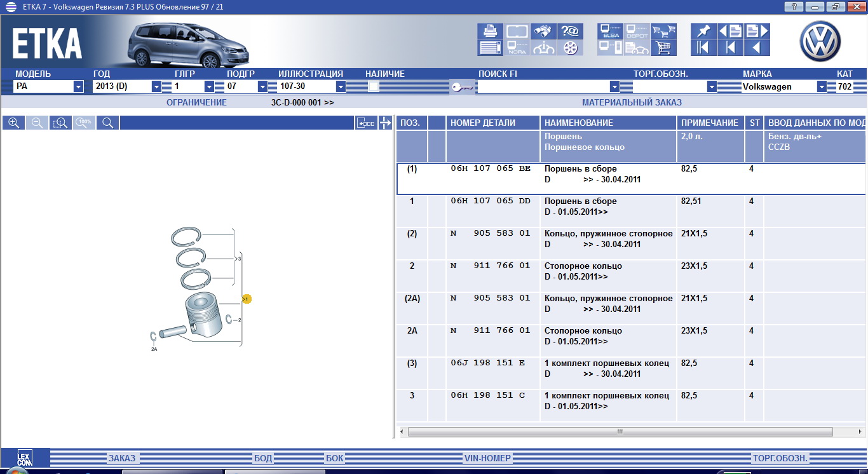The image size is (868, 474).
Task: Zoom in on the illustration
Action: (x=13, y=123)
